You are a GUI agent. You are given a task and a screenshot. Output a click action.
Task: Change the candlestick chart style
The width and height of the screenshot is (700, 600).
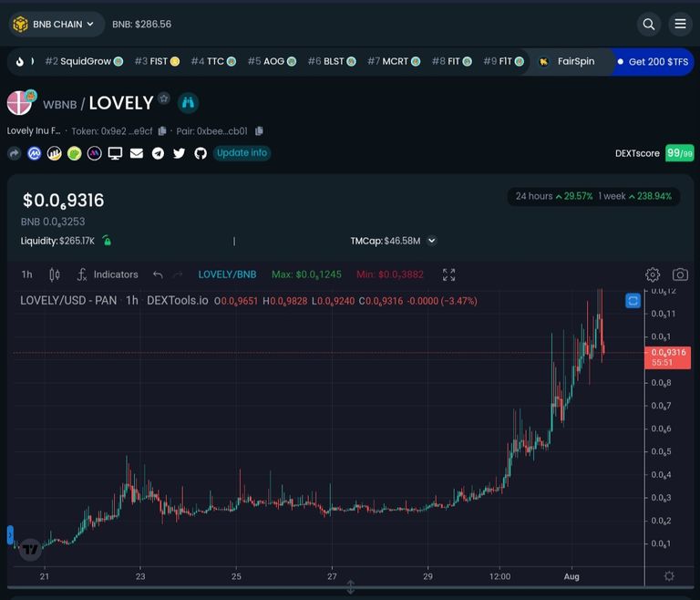tap(55, 274)
